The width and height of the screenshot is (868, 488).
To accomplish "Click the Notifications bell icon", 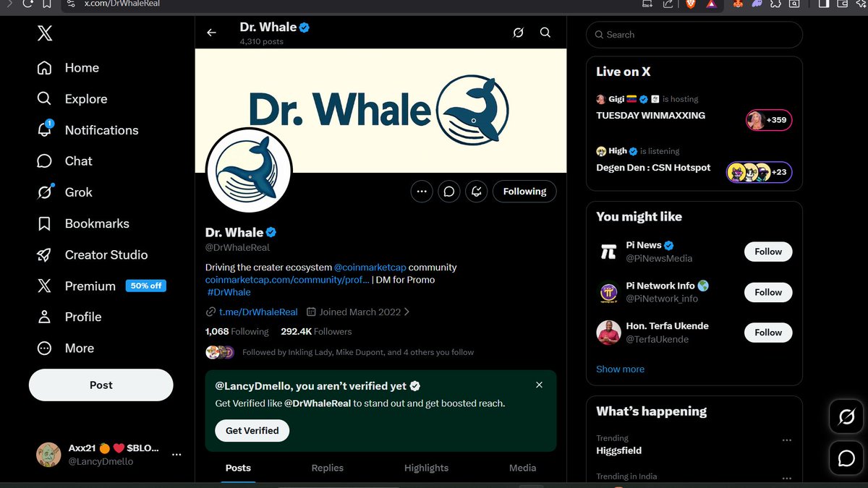I will pyautogui.click(x=44, y=130).
